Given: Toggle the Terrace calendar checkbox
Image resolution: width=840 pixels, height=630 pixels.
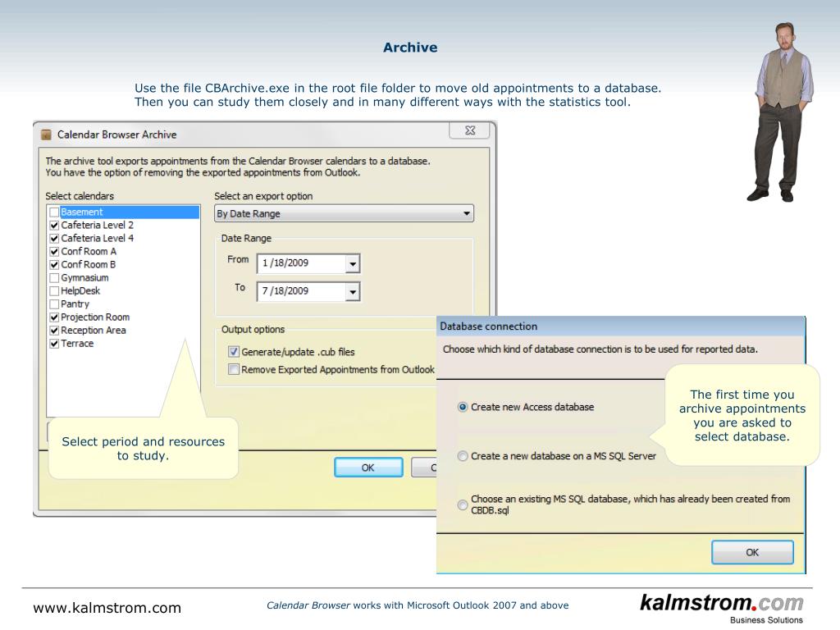Looking at the screenshot, I should [54, 344].
